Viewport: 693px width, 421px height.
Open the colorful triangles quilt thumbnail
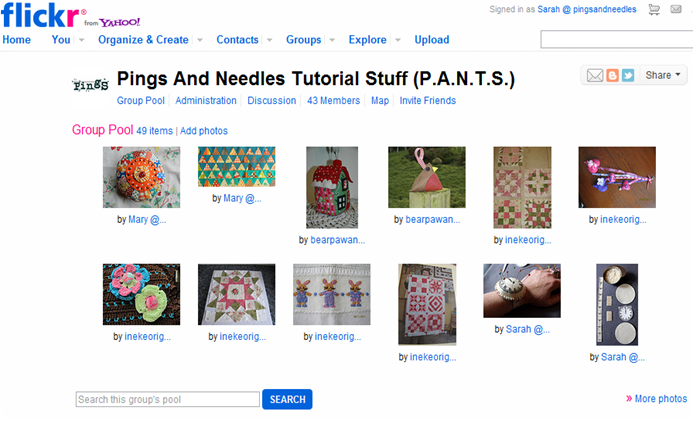pos(236,166)
